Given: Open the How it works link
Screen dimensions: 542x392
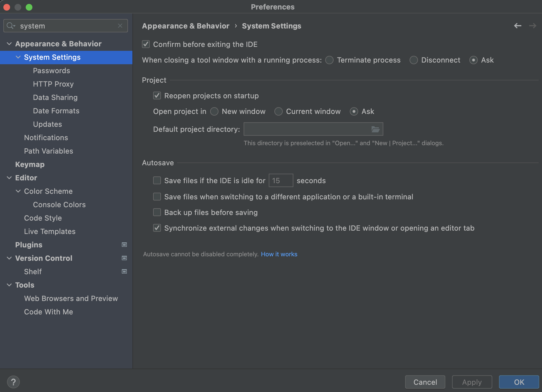Looking at the screenshot, I should pyautogui.click(x=279, y=254).
